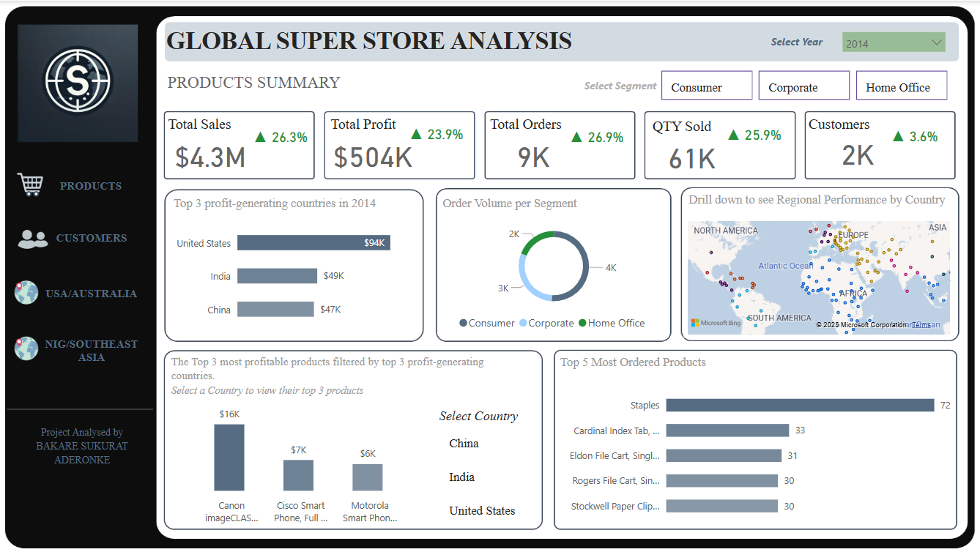This screenshot has height=552, width=980.
Task: Select India in country slicer
Action: coord(461,477)
